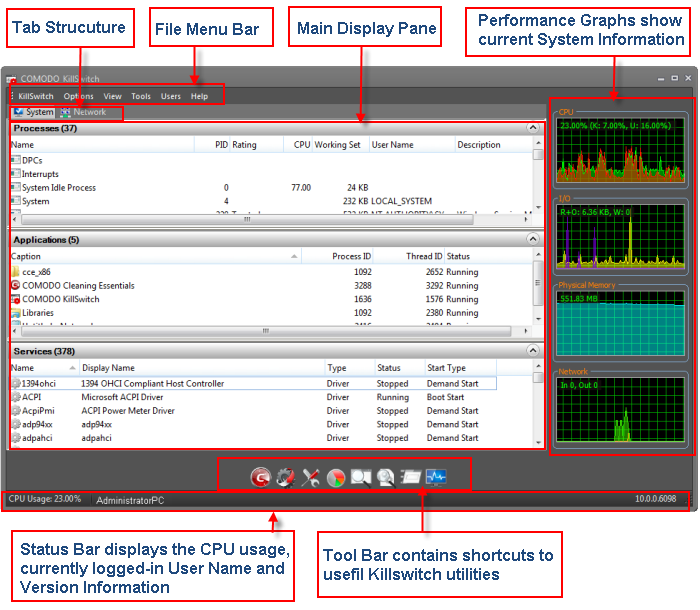The width and height of the screenshot is (700, 610).
Task: Click CPU Usage 23.00% in status bar
Action: 45,499
